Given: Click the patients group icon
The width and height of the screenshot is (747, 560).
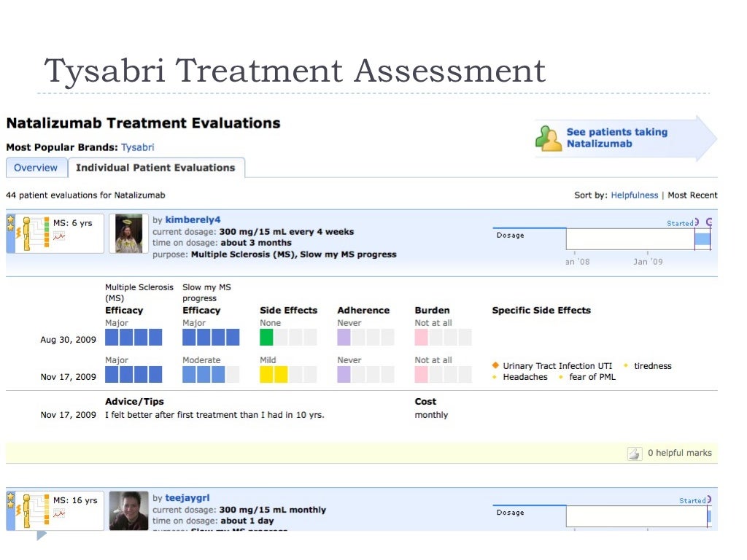Looking at the screenshot, I should point(549,139).
